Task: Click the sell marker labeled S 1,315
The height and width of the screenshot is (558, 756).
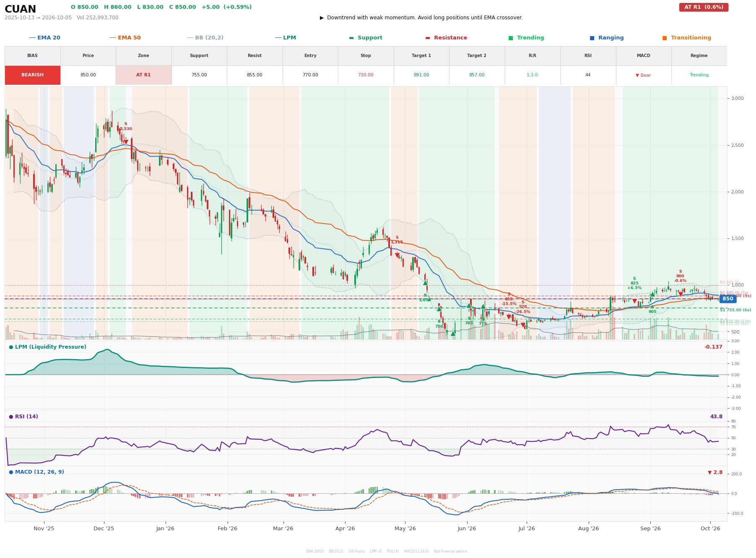Action: tap(397, 255)
